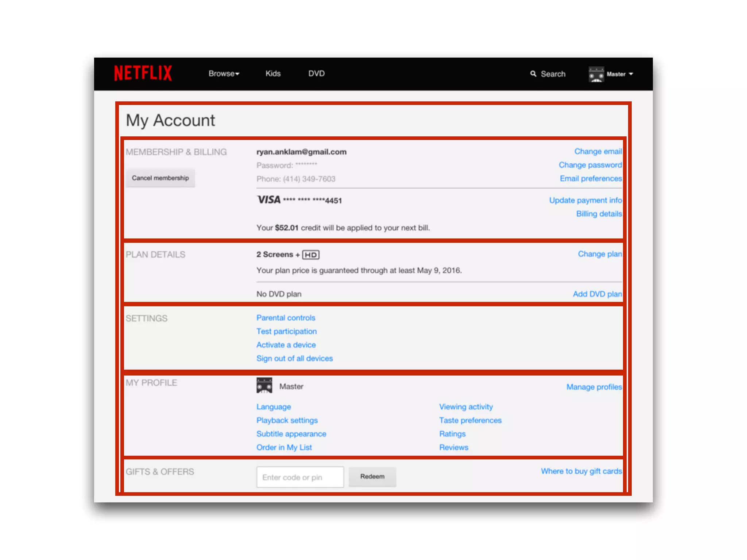
Task: Choose Sign out of all devices
Action: (294, 358)
